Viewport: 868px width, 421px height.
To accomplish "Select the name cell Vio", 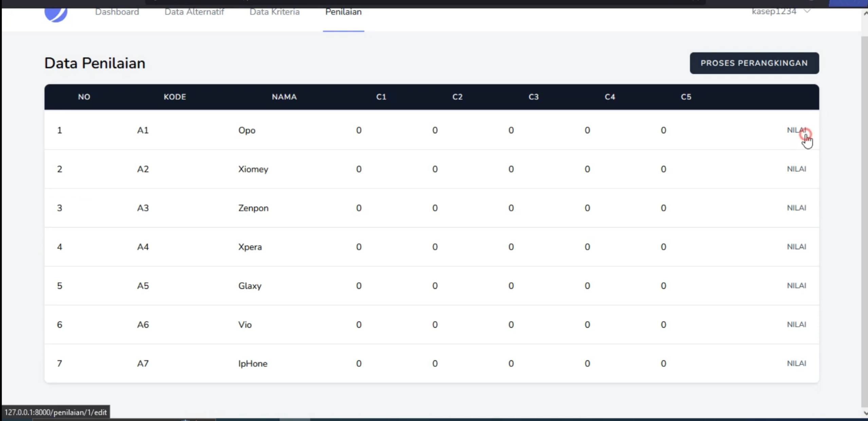I will pos(245,325).
